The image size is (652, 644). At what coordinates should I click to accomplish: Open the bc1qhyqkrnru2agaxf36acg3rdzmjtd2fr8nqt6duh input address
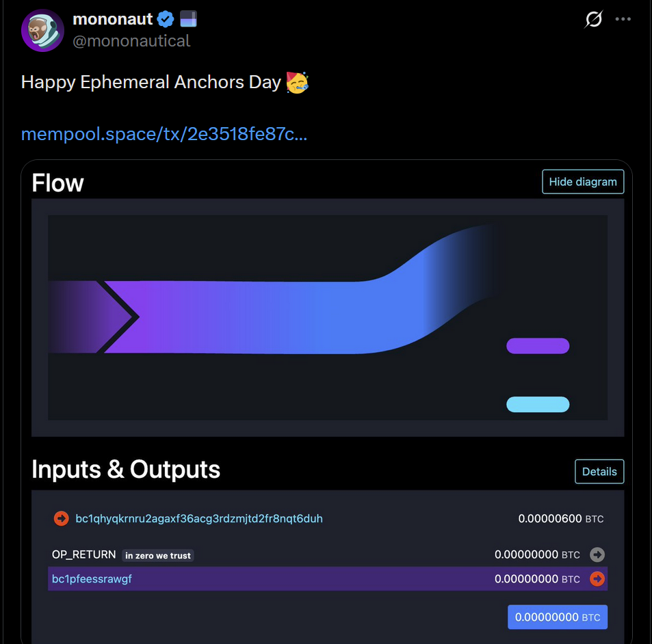click(199, 519)
